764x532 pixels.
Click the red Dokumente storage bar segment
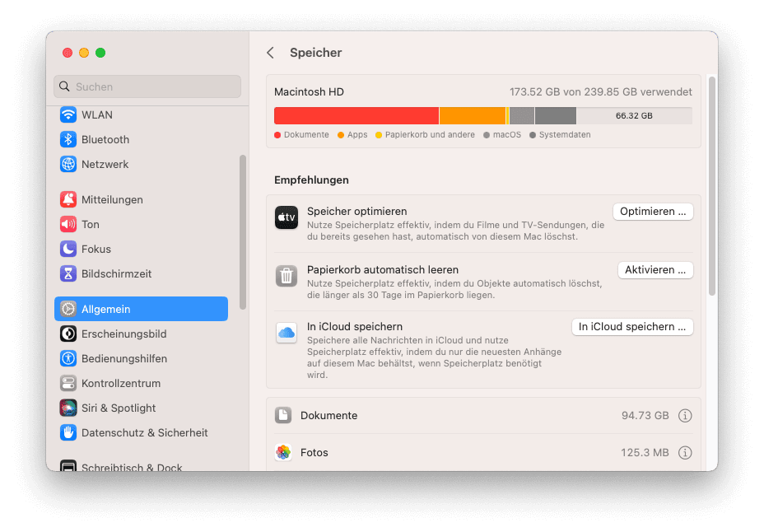coord(356,116)
